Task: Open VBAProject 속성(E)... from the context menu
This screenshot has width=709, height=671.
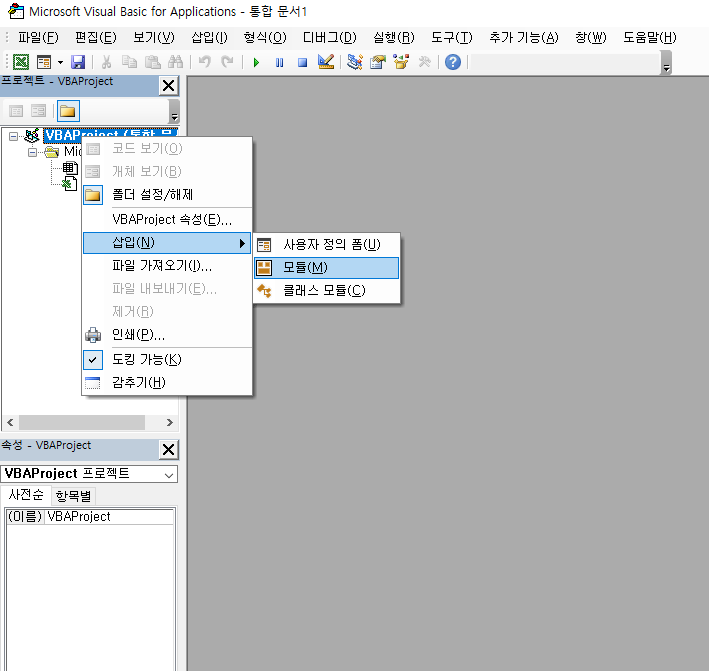Action: point(167,219)
